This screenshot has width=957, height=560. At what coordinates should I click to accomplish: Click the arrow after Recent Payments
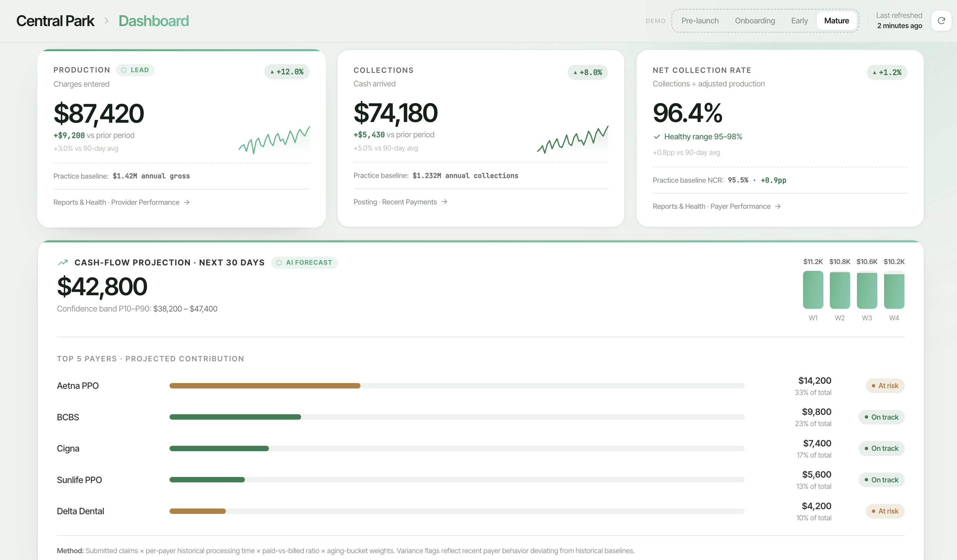444,202
